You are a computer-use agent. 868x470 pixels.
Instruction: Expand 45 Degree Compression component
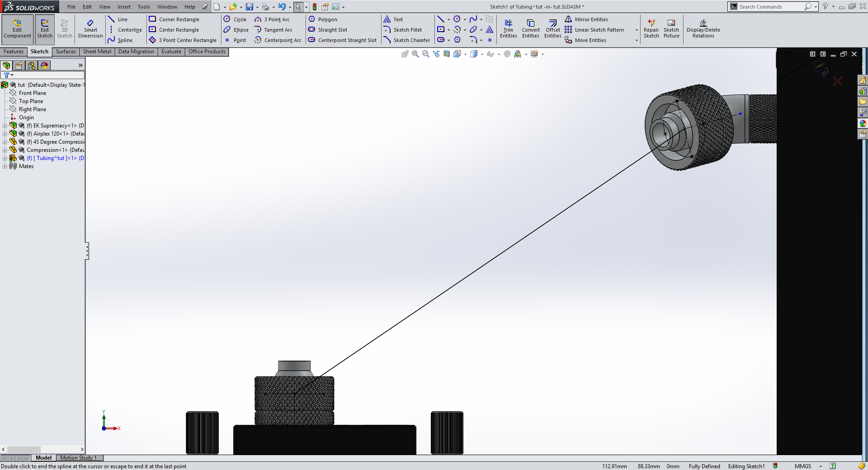point(5,142)
